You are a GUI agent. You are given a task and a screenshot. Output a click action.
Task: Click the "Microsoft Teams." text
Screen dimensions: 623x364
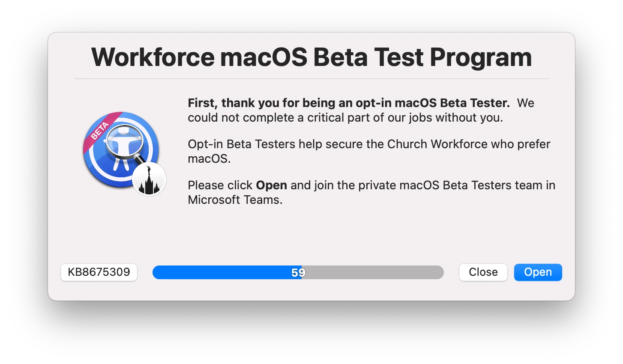tap(235, 200)
